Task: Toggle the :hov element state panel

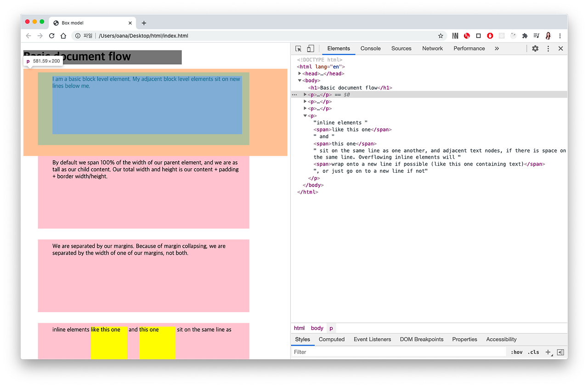Action: (516, 352)
